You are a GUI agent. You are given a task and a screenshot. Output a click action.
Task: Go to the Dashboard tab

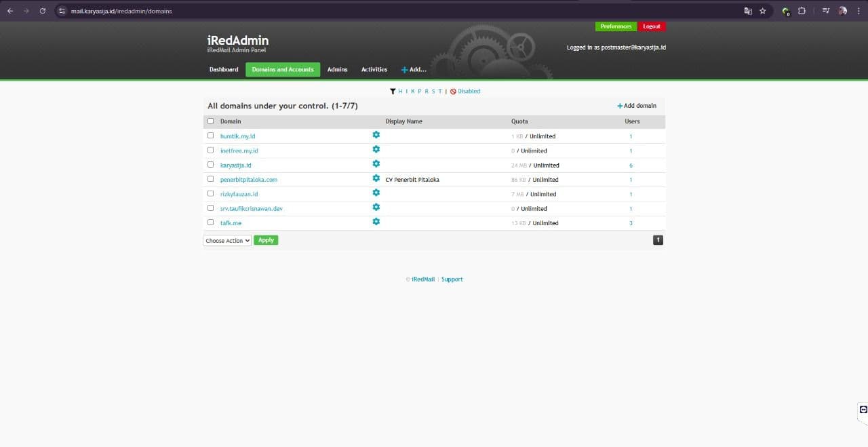tap(224, 70)
